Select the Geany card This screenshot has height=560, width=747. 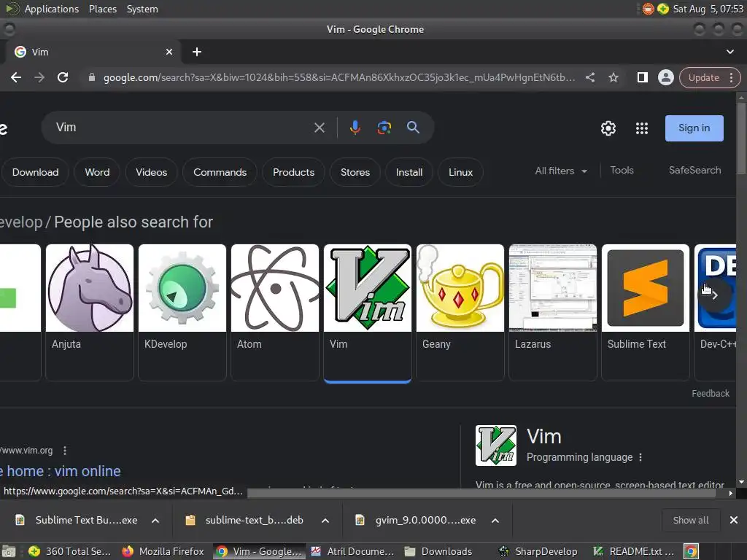coord(460,312)
